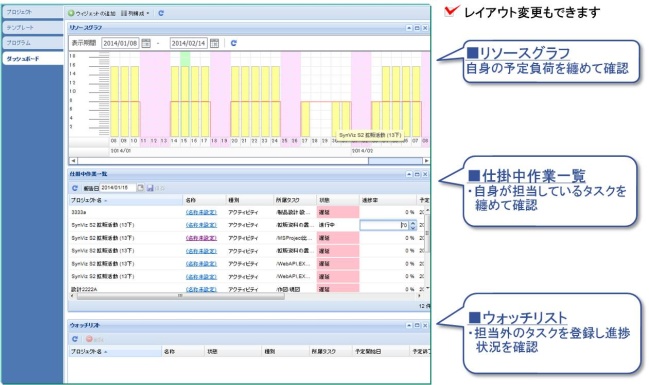
Task: Decrease progress rate with spinner down arrow
Action: (x=413, y=228)
